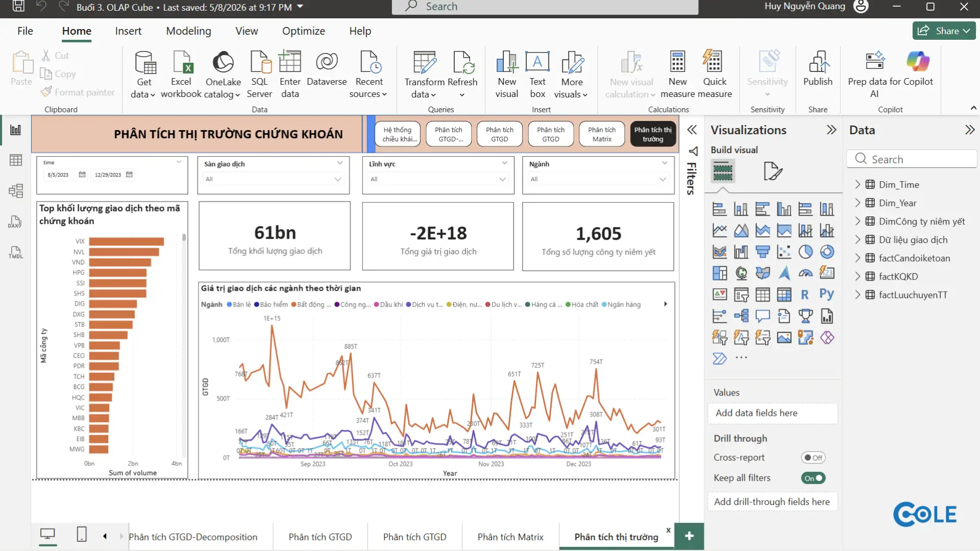Screen dimensions: 980x551
Task: Click Search field in Data pane
Action: coord(912,159)
